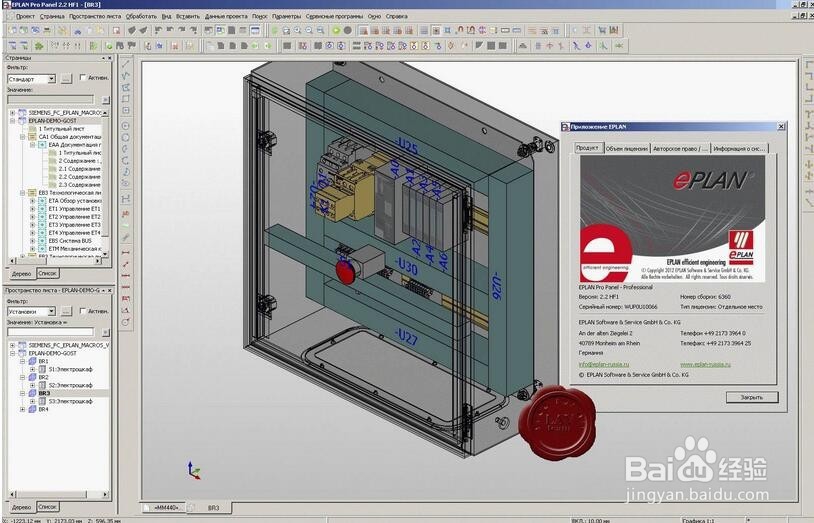Screen dimensions: 814x523
Task: Click the shopping cart toolbar icon
Action: [602, 31]
